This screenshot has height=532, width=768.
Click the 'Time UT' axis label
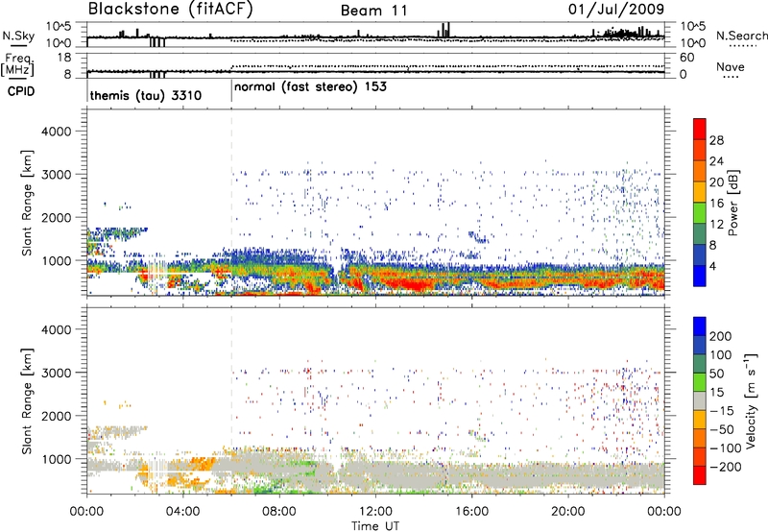coord(375,525)
